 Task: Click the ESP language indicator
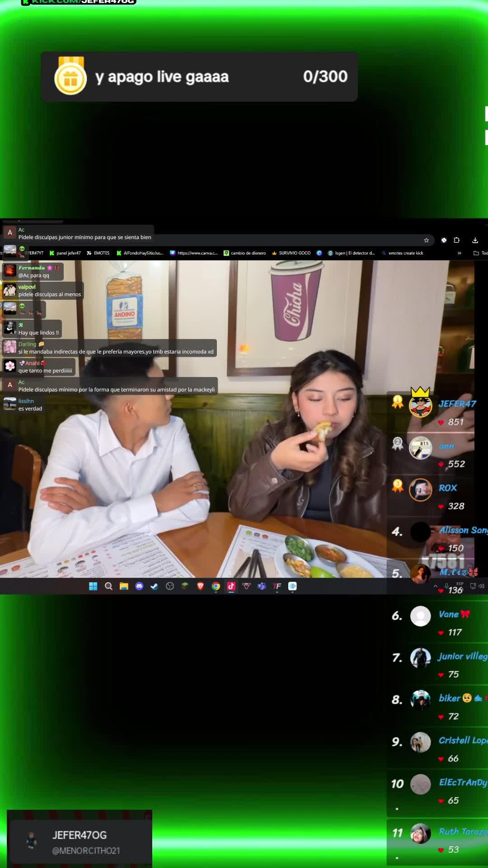[460, 584]
